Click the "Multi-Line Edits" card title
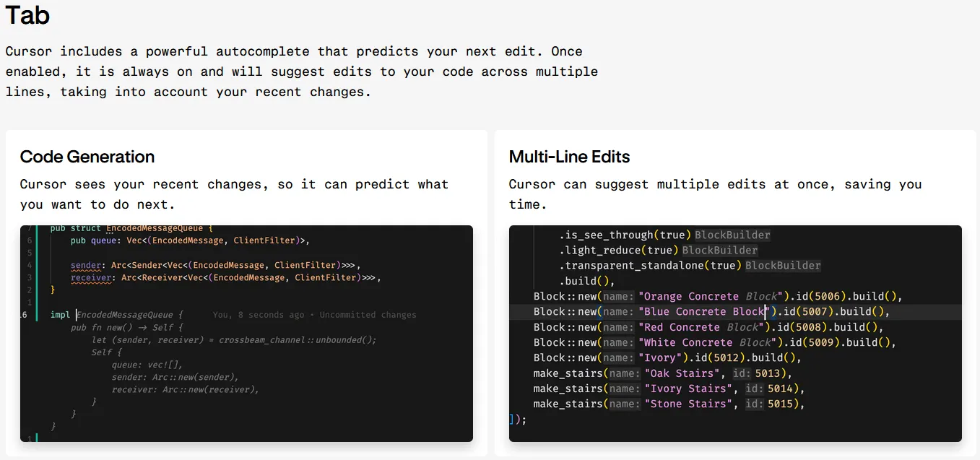Viewport: 980px width, 460px height. [x=569, y=157]
